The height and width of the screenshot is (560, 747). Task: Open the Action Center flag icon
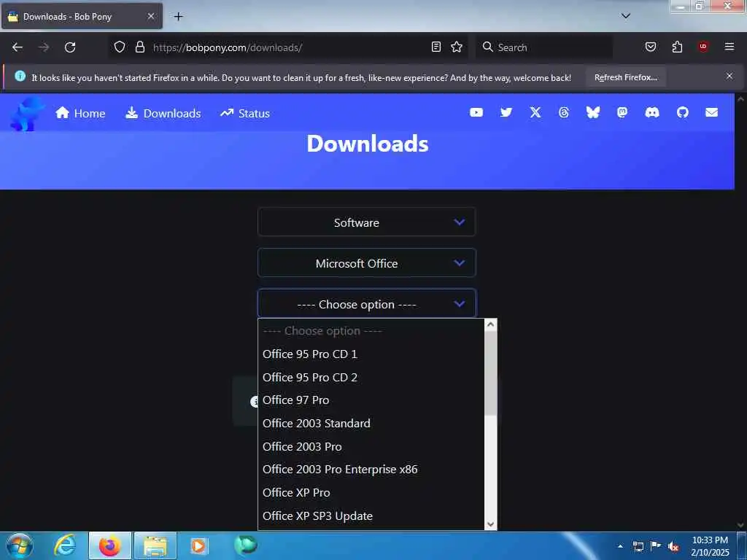coord(656,546)
